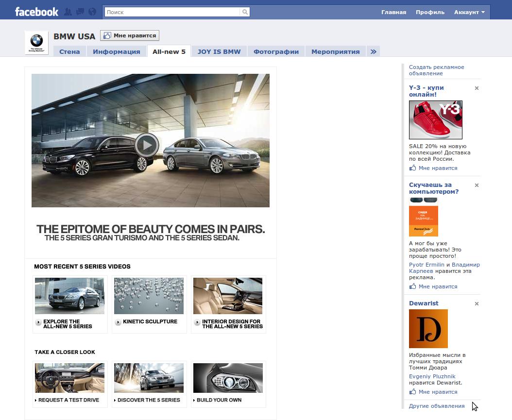Click arrow beside Request a Test Drive
Viewport: 512px width, 420px height.
36,401
